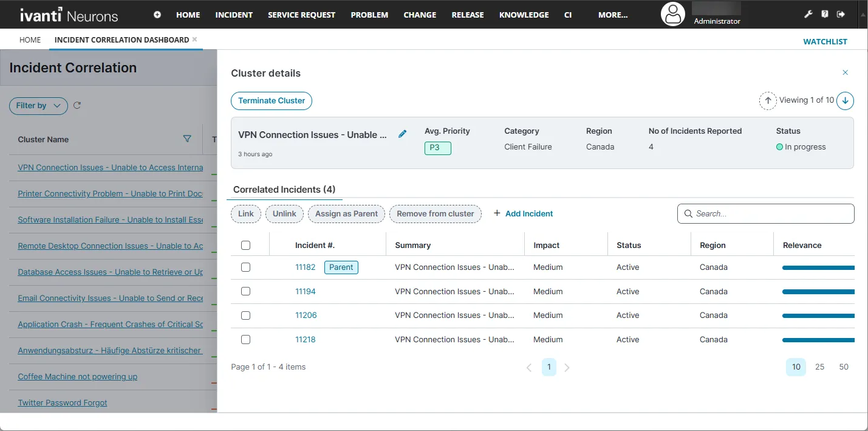Viewport: 868px width, 431px height.
Task: Tick the checkbox for incident 11206
Action: point(245,315)
